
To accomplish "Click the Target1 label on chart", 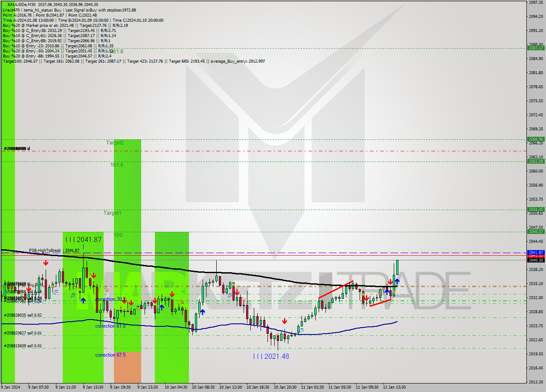I will click(113, 213).
